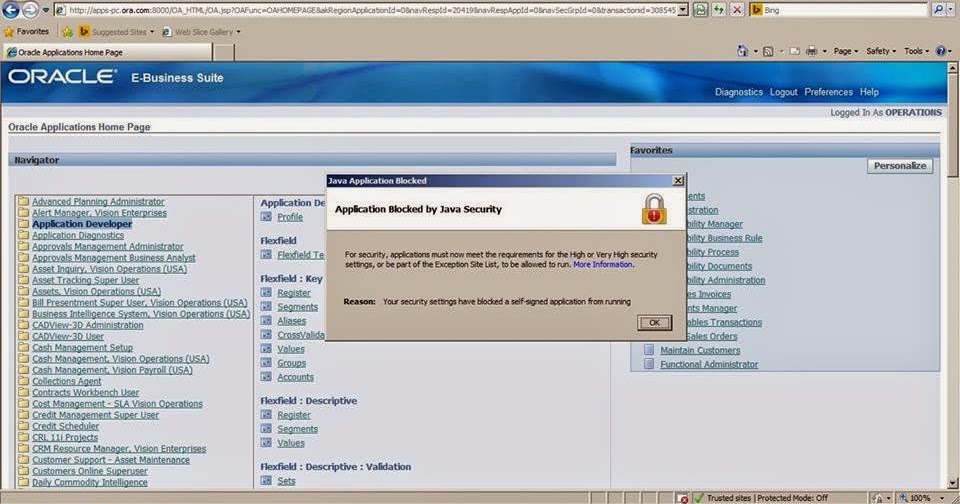The image size is (960, 504).
Task: Open Collections Agent responsibility
Action: click(67, 381)
